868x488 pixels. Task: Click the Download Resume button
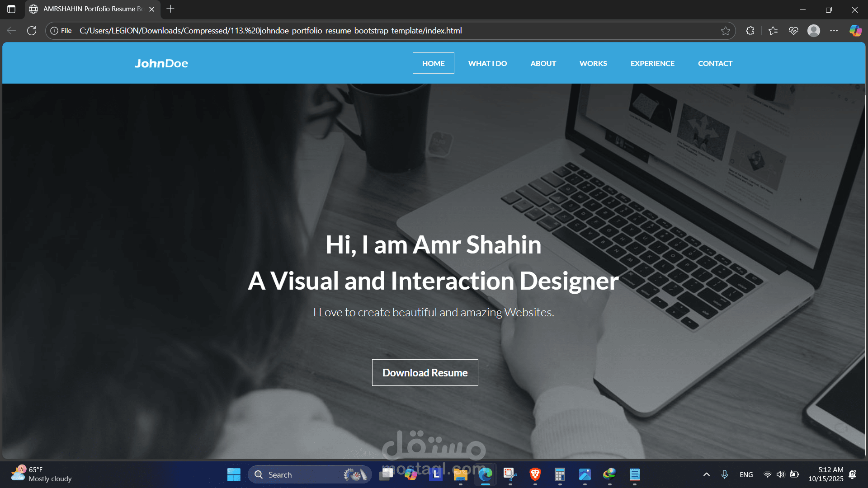(425, 372)
